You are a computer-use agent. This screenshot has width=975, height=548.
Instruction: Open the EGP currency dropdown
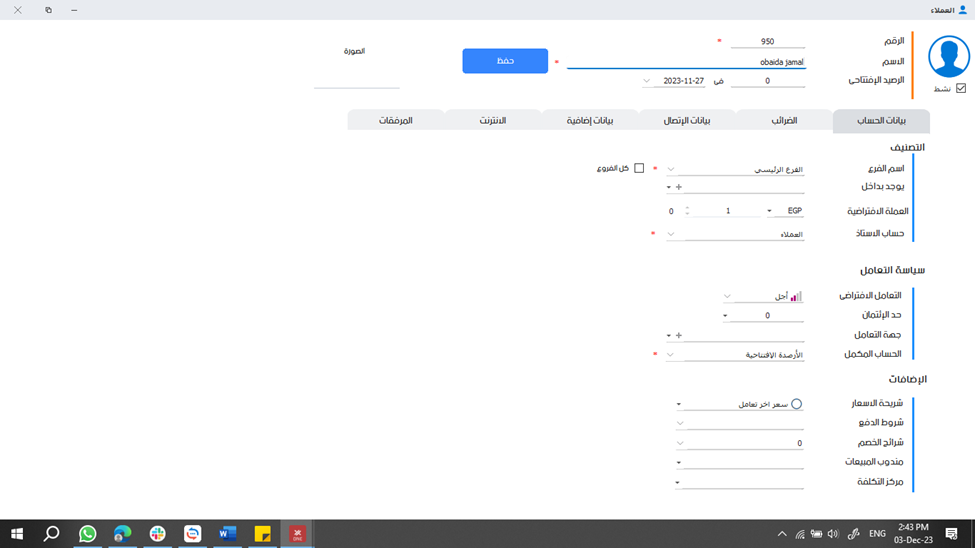pos(769,211)
